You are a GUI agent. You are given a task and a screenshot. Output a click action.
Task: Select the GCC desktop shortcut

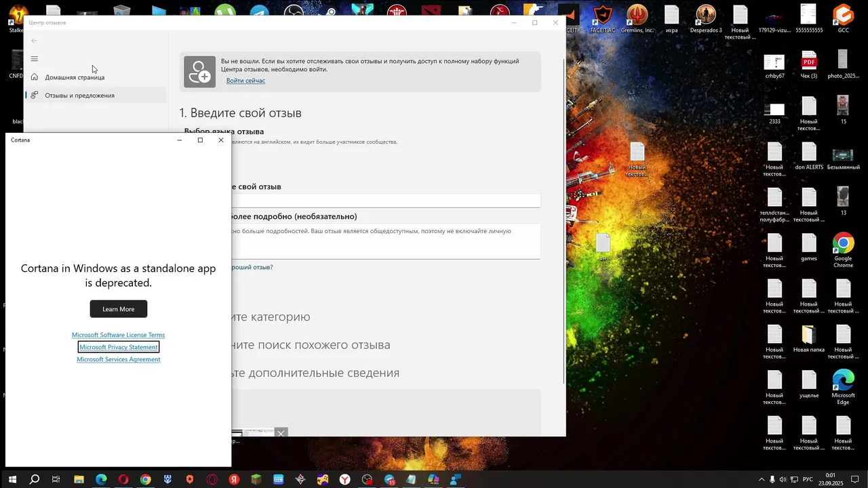(x=843, y=18)
